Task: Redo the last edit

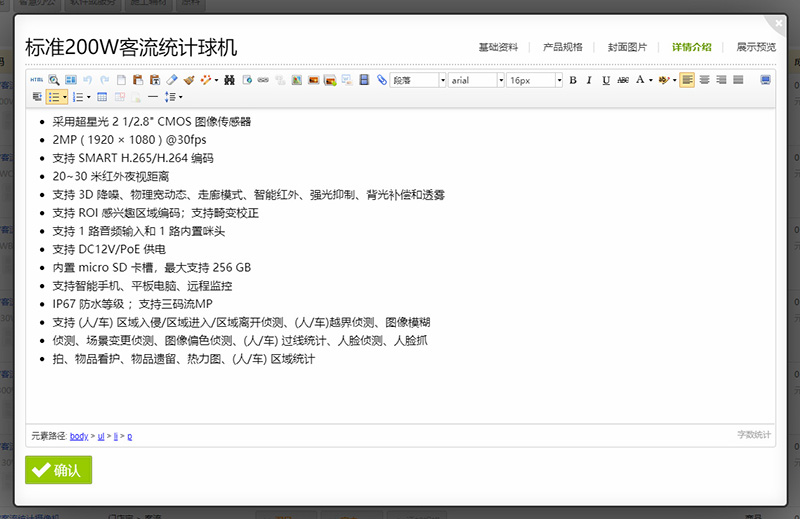Action: click(x=105, y=80)
